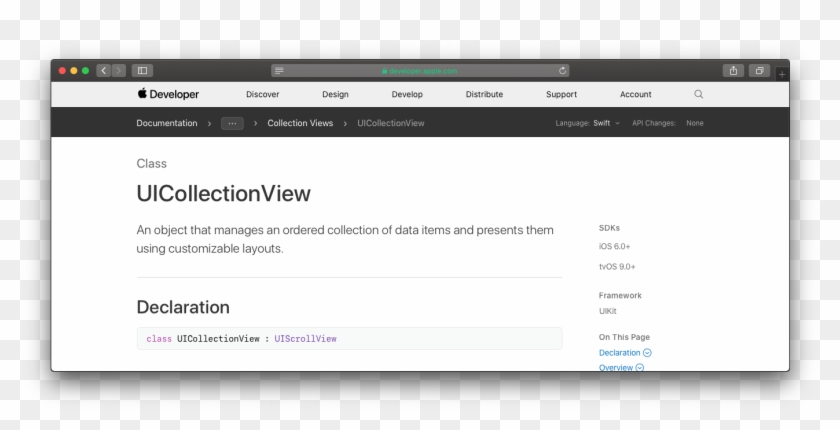
Task: Open API Changes None selector
Action: (695, 123)
